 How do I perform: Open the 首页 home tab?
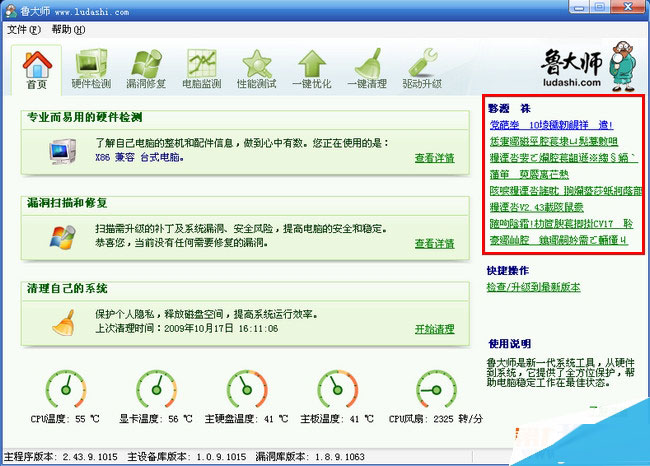[37, 70]
